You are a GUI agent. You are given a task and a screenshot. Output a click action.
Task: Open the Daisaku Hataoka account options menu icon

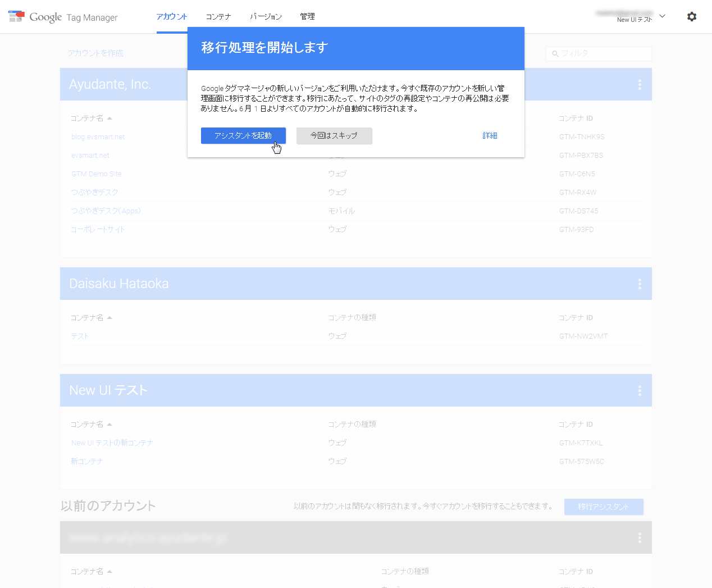(x=639, y=284)
